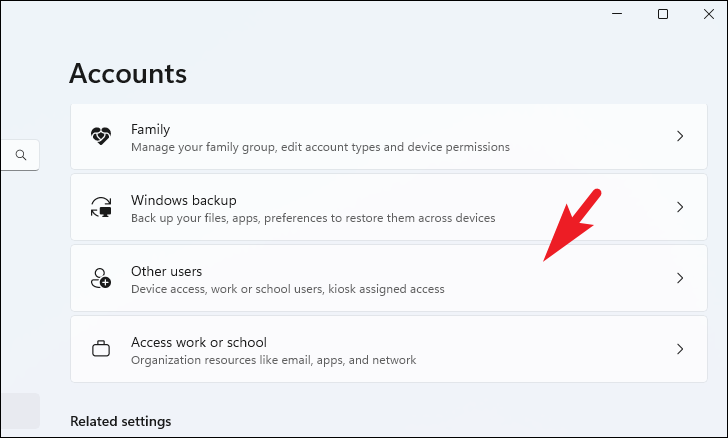
Task: Click the Access work or school briefcase icon
Action: pos(101,349)
